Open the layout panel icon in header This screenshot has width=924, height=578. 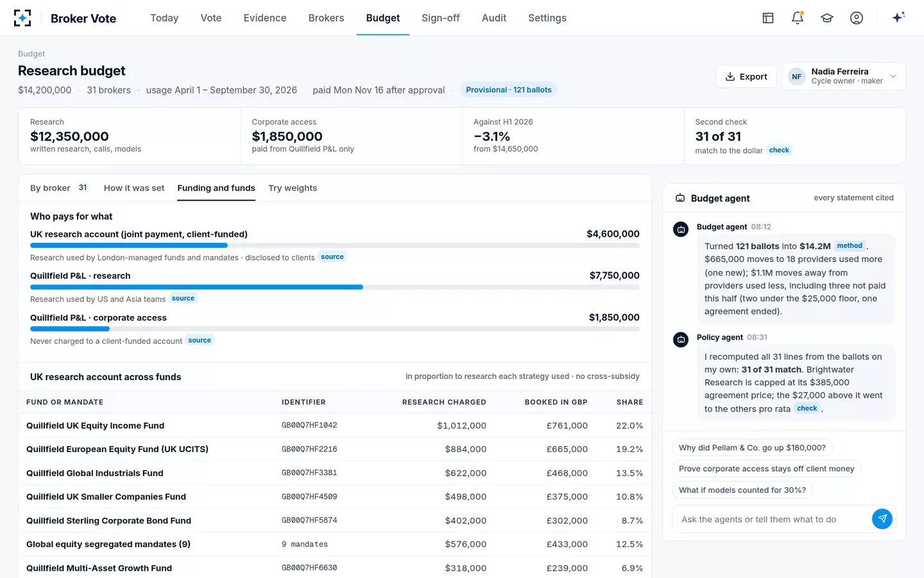pyautogui.click(x=768, y=18)
